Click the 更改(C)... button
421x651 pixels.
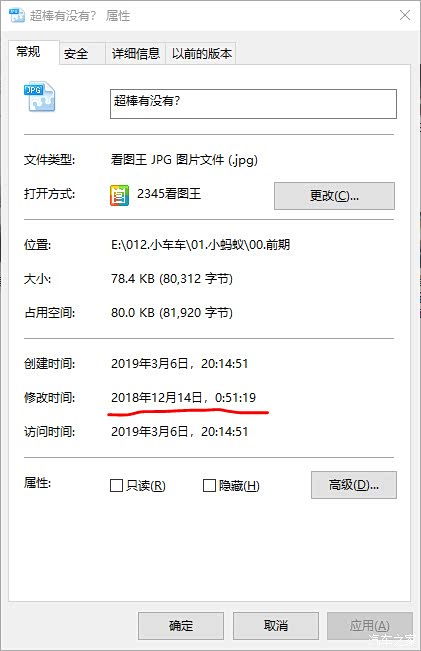pos(334,196)
